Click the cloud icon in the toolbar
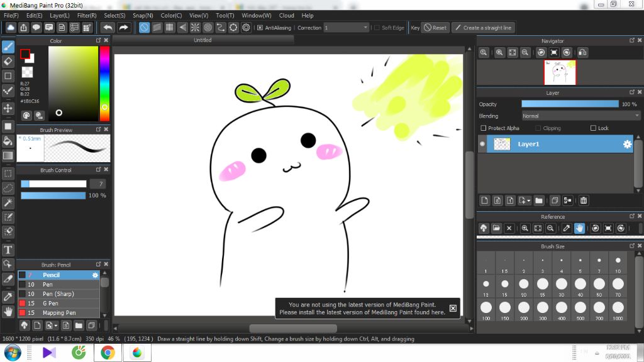 (x=11, y=28)
